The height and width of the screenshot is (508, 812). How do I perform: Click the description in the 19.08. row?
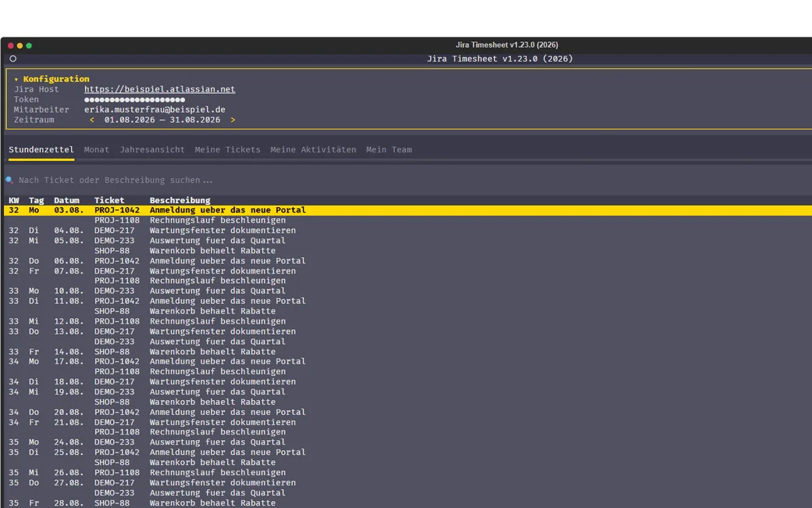tap(218, 392)
